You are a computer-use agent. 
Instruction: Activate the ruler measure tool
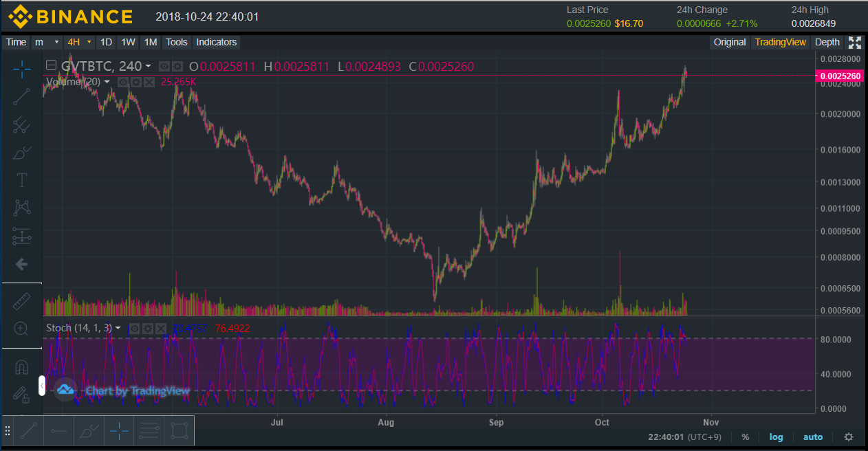point(22,300)
